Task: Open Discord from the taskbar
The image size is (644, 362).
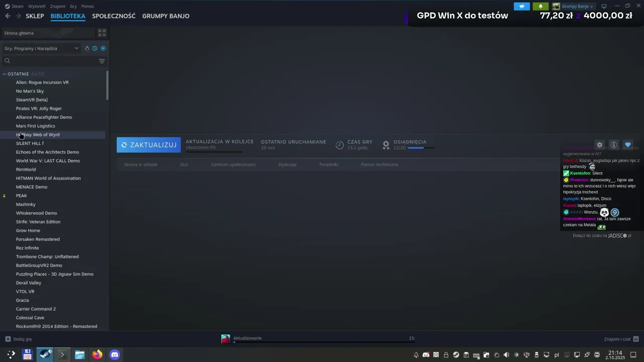Action: [115, 354]
